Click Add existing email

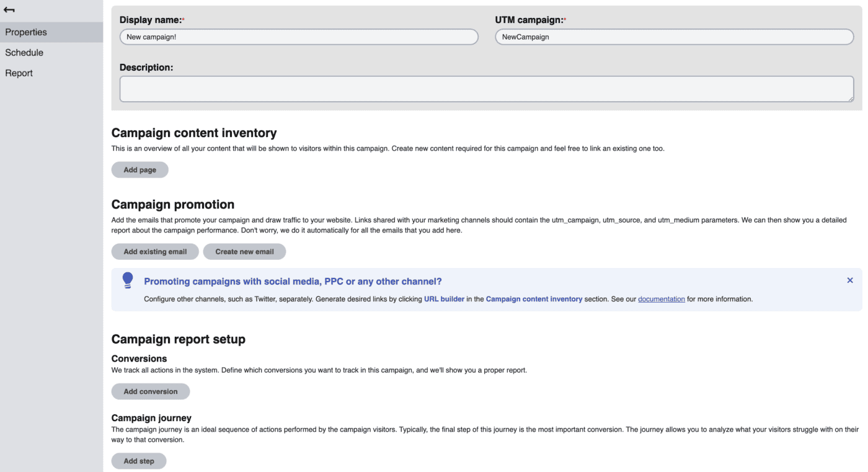[155, 252]
